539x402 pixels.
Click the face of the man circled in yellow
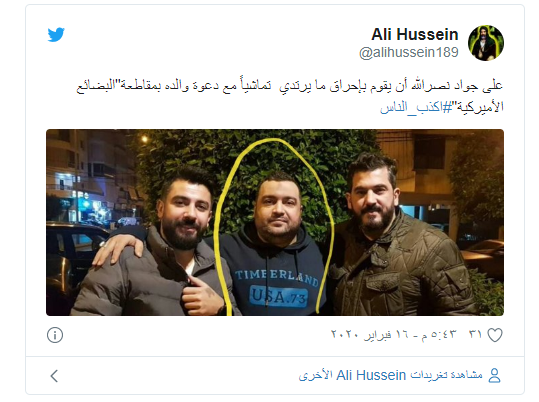point(277,210)
